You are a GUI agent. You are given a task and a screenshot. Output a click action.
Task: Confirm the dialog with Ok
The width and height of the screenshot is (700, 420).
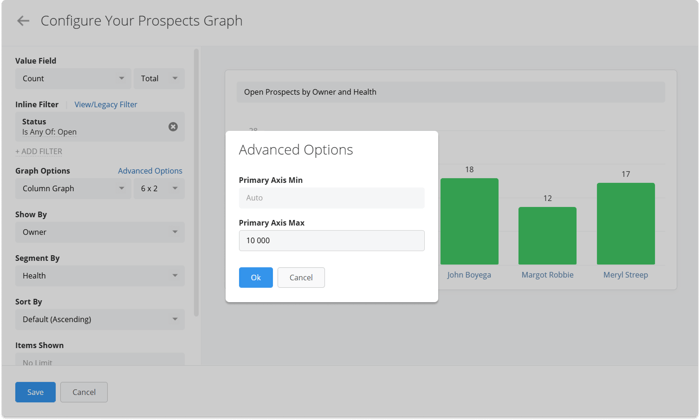(255, 277)
